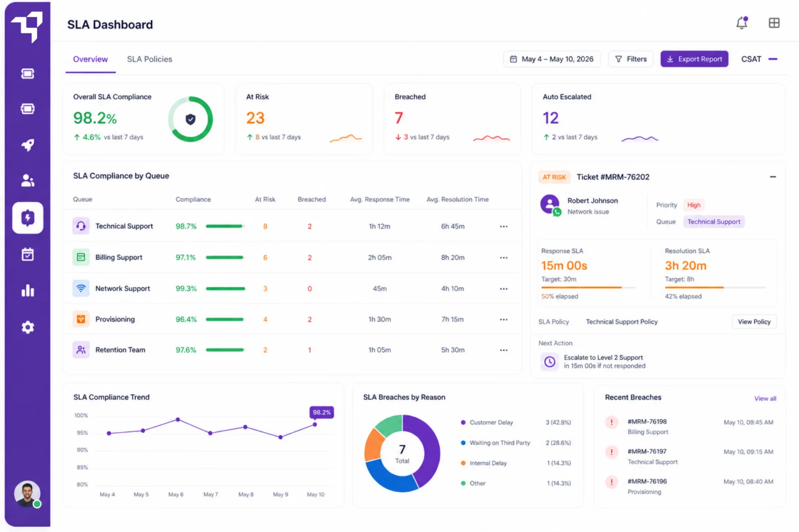The image size is (799, 532).
Task: Click Robert Johnson's avatar icon
Action: click(550, 205)
